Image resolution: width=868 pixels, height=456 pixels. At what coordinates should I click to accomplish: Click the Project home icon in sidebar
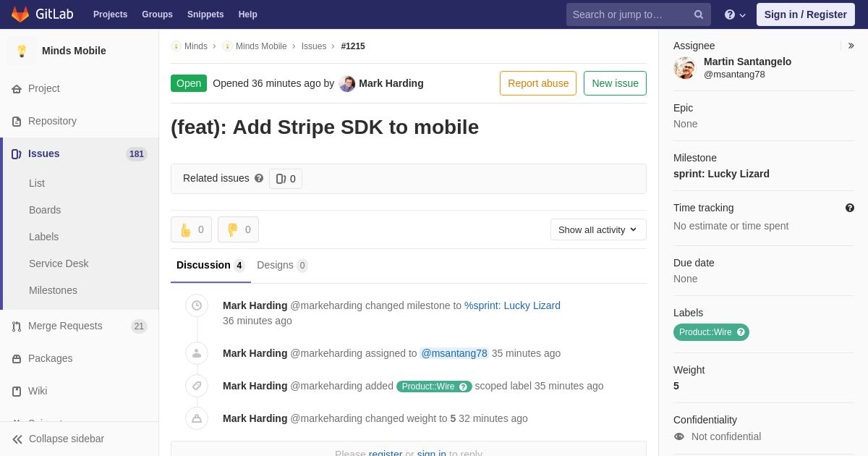pos(17,89)
